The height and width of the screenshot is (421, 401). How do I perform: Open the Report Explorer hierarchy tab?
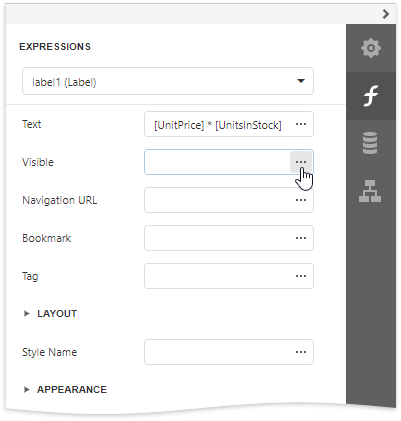point(371,191)
